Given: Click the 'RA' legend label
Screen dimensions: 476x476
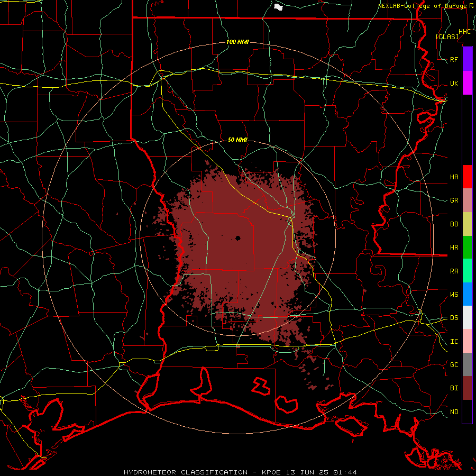Looking at the screenshot, I should pyautogui.click(x=454, y=271).
